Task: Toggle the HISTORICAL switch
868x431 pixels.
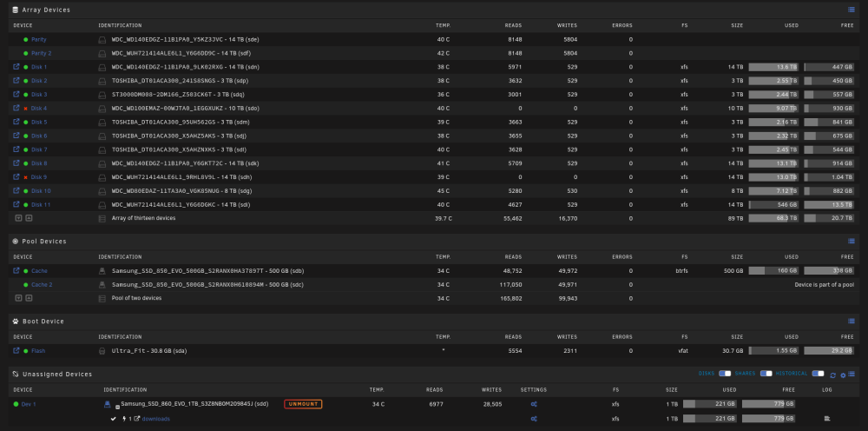Action: 818,374
